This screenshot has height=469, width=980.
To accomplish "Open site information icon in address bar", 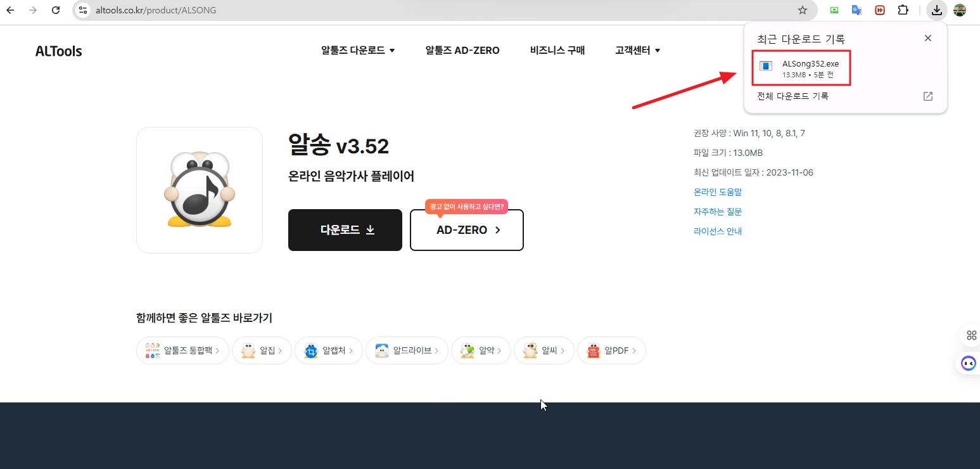I will 83,10.
